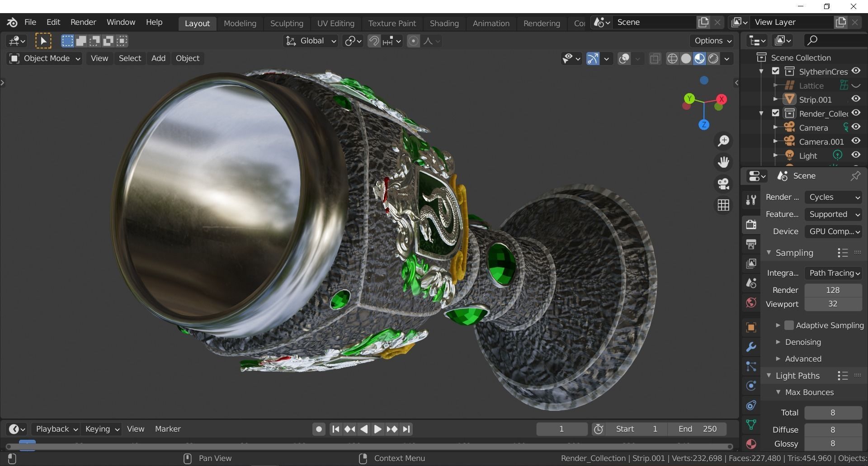Image resolution: width=868 pixels, height=466 pixels.
Task: Toggle proportional editing button
Action: (x=413, y=41)
